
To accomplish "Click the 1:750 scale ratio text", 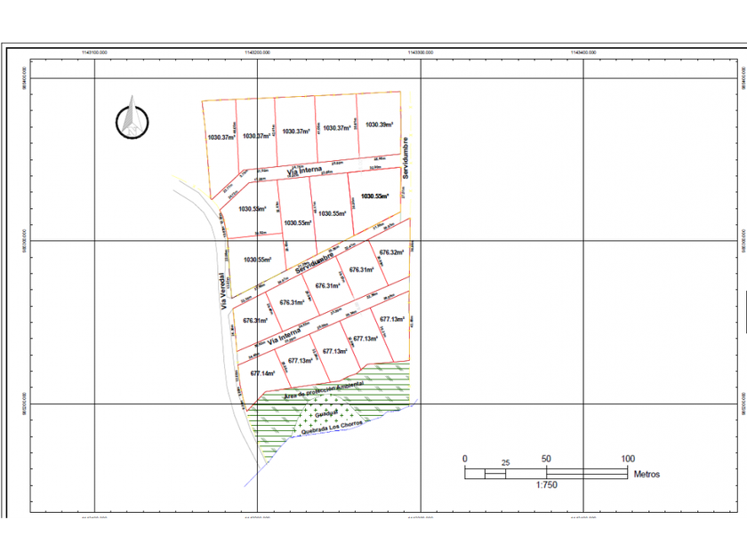I will coord(546,484).
